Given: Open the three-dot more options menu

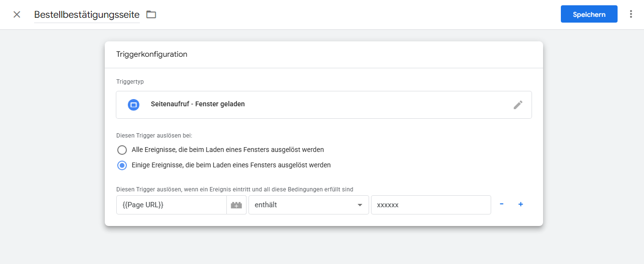Looking at the screenshot, I should 631,14.
